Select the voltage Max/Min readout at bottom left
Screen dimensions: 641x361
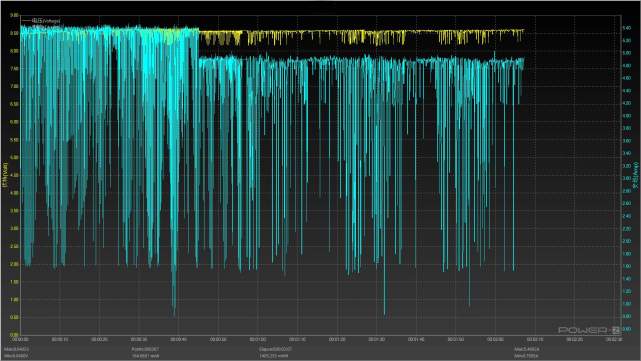(16, 353)
